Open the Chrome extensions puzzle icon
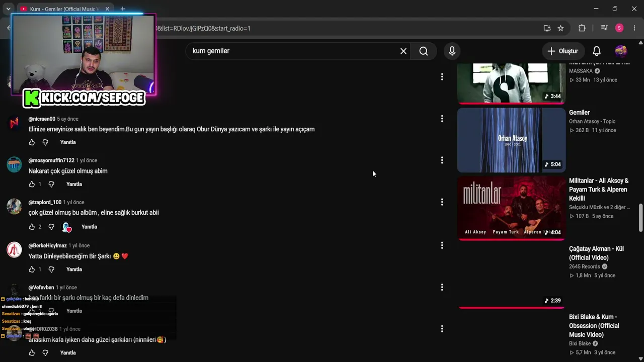 pos(582,28)
